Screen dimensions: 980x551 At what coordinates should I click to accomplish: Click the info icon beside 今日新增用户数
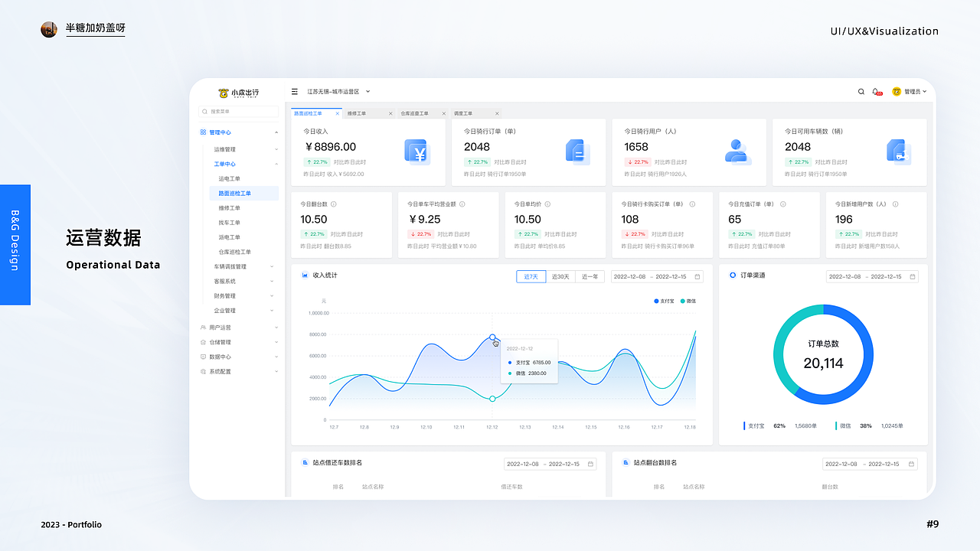pos(895,204)
